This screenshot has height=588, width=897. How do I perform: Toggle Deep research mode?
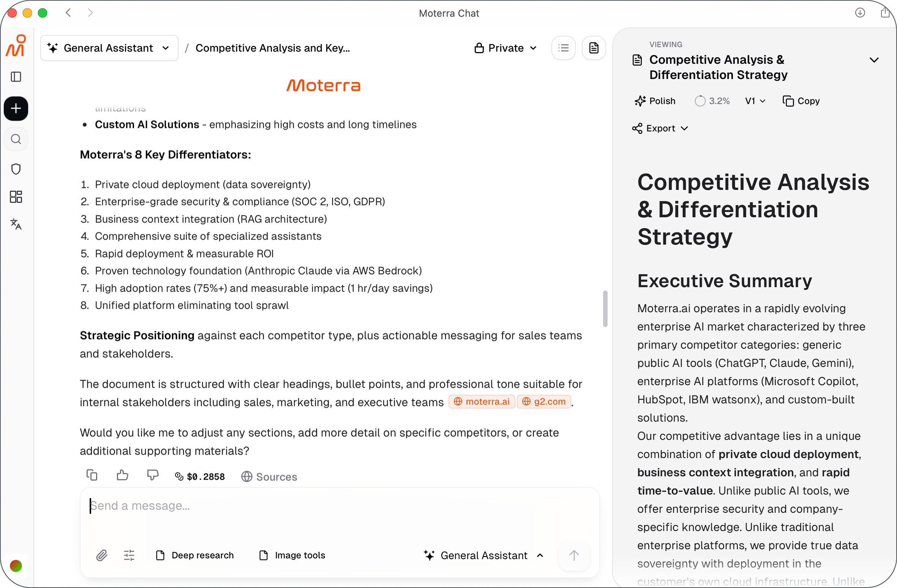pyautogui.click(x=195, y=555)
